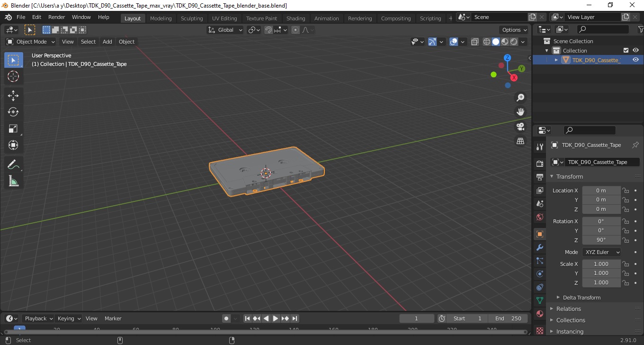Open the viewport Options dropdown

pyautogui.click(x=515, y=30)
